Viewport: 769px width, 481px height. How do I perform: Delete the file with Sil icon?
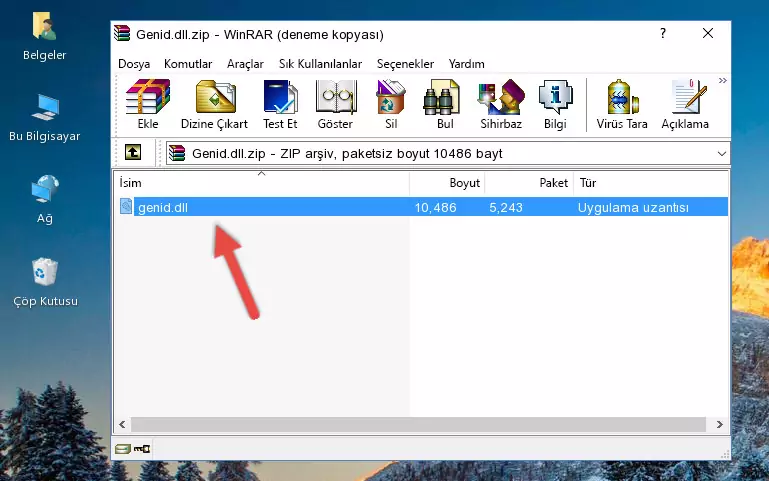391,104
